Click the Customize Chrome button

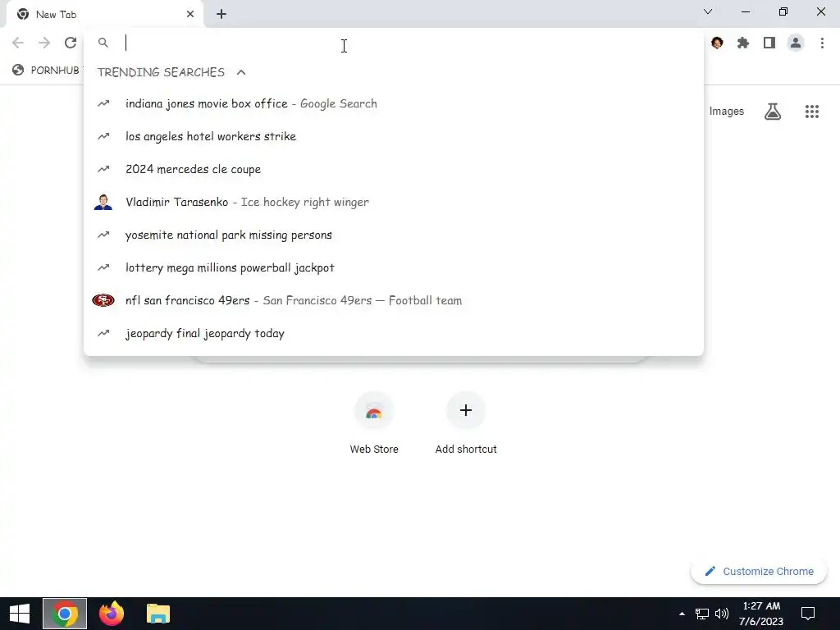pyautogui.click(x=759, y=571)
